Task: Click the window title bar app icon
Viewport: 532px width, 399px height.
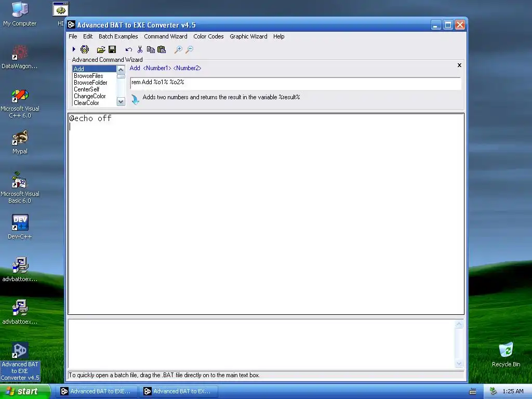Action: (x=71, y=25)
